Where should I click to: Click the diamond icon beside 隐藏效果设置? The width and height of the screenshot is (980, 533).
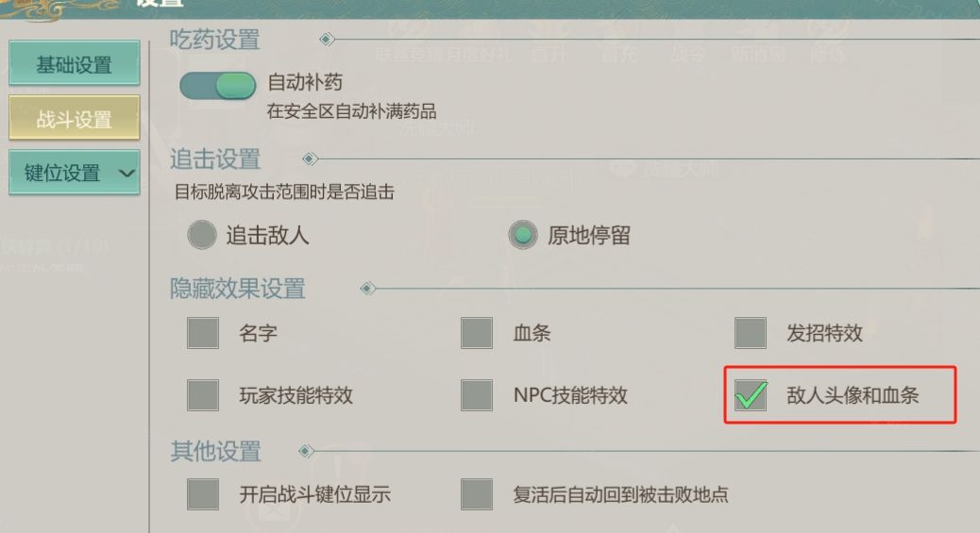point(368,288)
